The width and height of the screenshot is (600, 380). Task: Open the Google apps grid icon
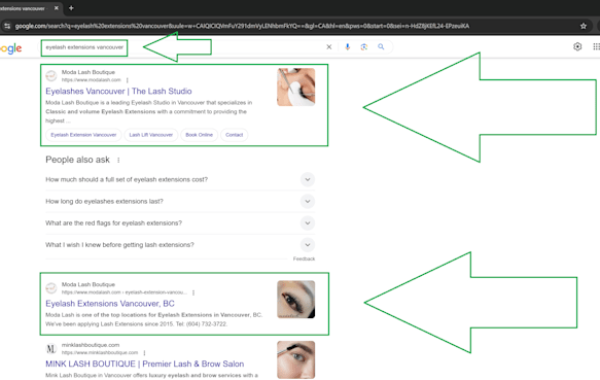[596, 47]
